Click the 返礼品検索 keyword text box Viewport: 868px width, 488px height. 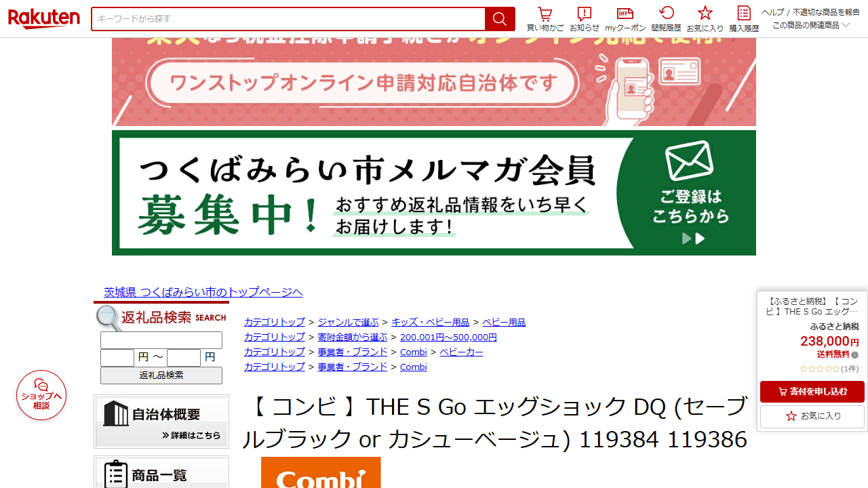tap(161, 340)
